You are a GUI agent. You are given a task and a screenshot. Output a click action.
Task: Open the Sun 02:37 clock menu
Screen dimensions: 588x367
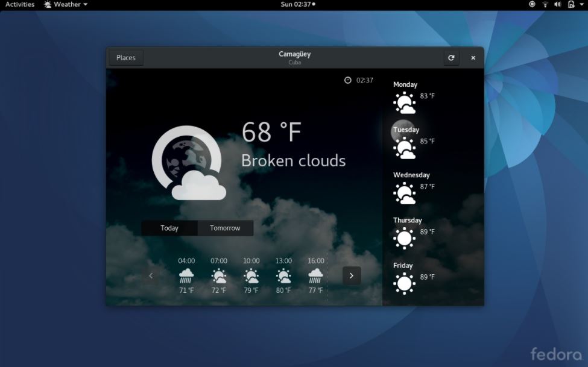point(298,4)
